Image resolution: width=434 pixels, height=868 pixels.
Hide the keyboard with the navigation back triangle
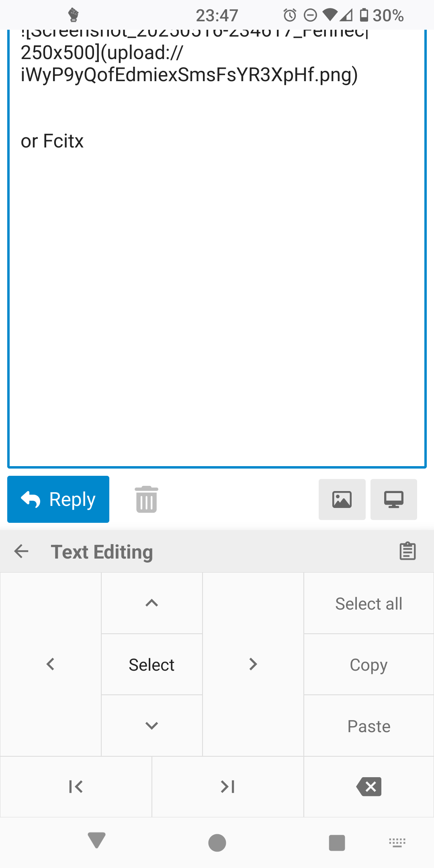(x=96, y=840)
